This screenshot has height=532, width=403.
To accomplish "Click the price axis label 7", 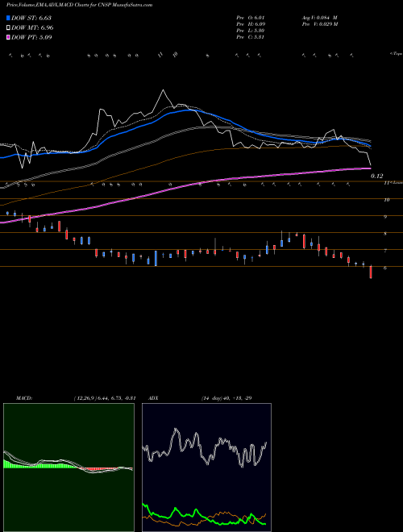I will pyautogui.click(x=385, y=251).
